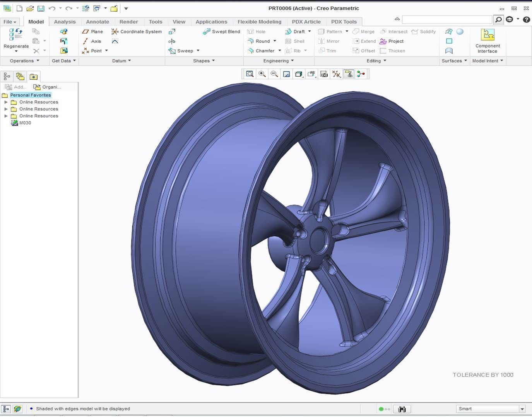Toggle annotation display in graphics toolbar
The image size is (532, 417).
click(349, 74)
